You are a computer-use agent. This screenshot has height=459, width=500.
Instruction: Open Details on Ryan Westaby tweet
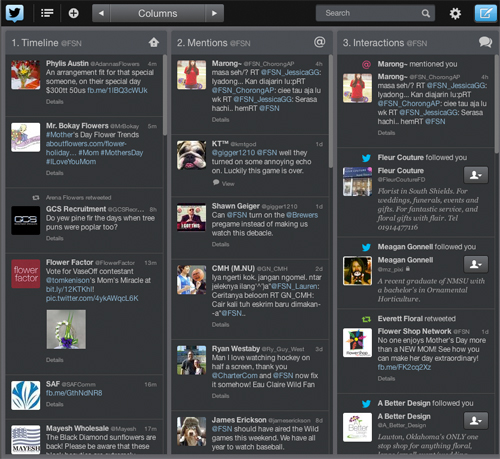point(220,396)
